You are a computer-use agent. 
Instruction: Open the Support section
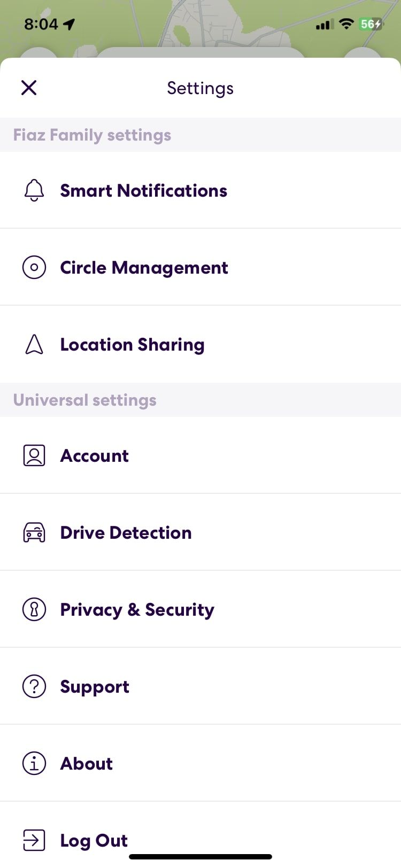pyautogui.click(x=95, y=686)
